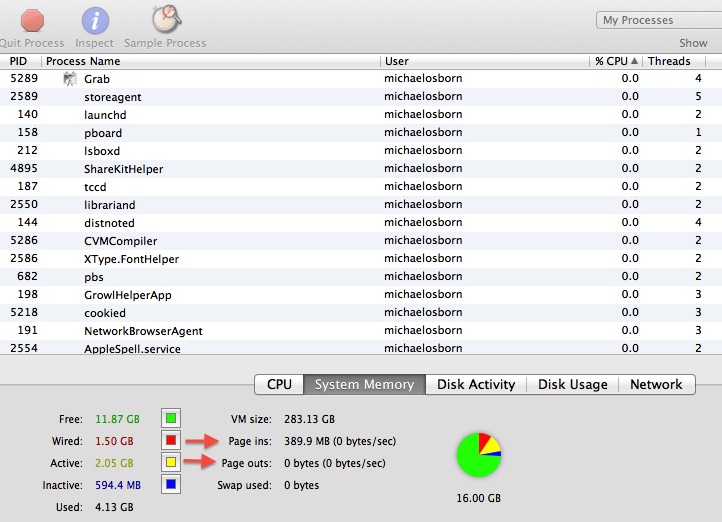The width and height of the screenshot is (722, 522).
Task: Select the AppleSpell.service process row
Action: (x=361, y=348)
